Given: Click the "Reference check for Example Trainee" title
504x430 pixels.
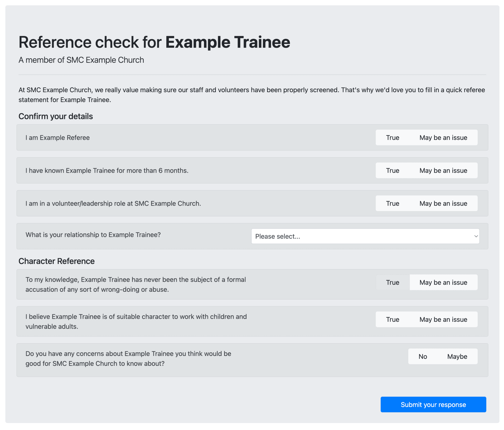Looking at the screenshot, I should (154, 42).
